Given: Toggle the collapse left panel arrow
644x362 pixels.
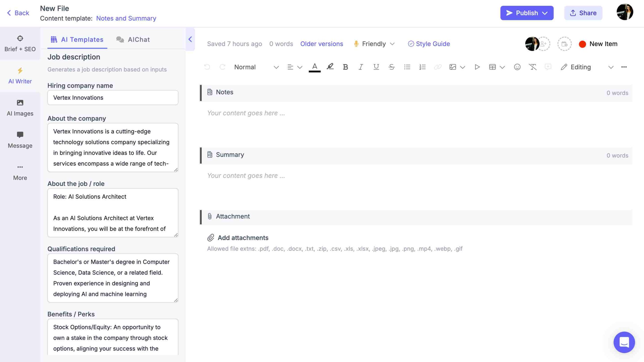Looking at the screenshot, I should click(190, 40).
